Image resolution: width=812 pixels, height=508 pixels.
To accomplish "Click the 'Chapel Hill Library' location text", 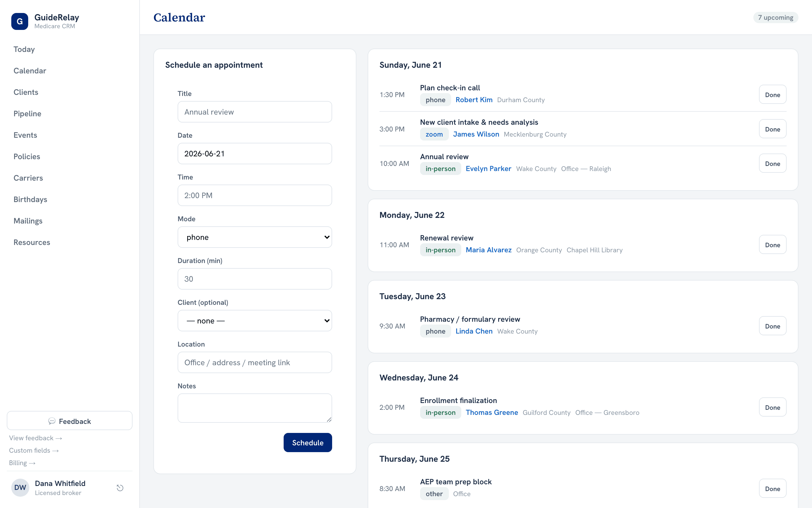I will [x=594, y=250].
